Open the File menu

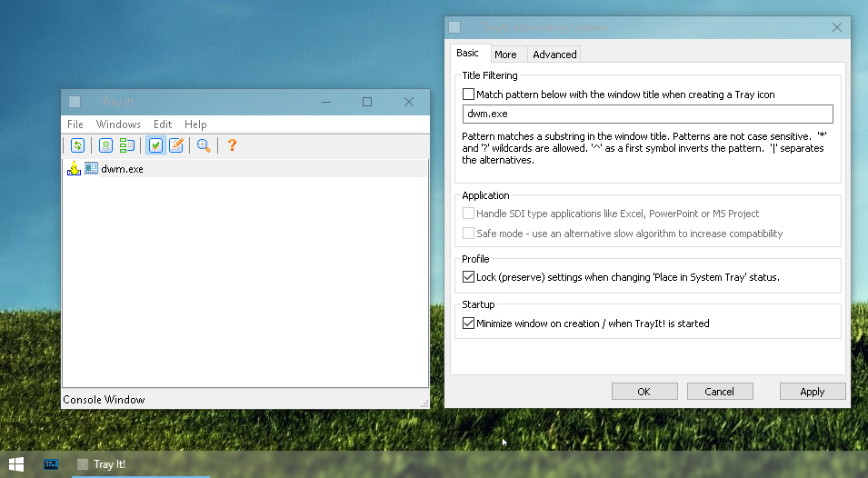75,124
